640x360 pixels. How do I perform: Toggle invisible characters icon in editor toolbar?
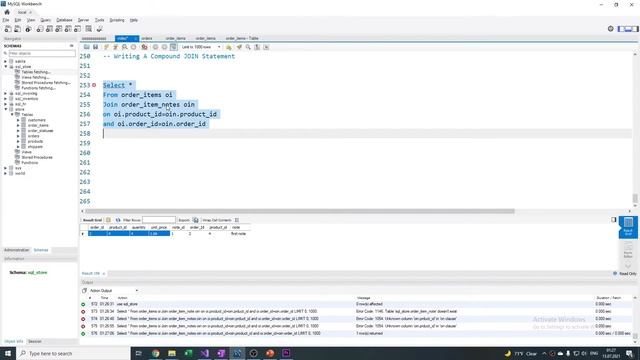[257, 47]
